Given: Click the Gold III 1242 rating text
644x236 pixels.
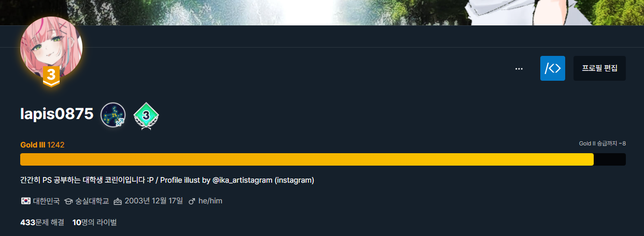Looking at the screenshot, I should click(42, 145).
